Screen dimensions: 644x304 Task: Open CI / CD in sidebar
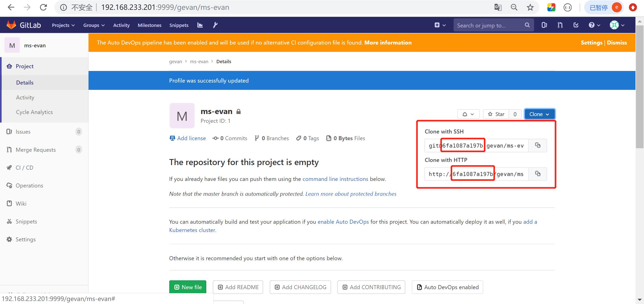24,168
